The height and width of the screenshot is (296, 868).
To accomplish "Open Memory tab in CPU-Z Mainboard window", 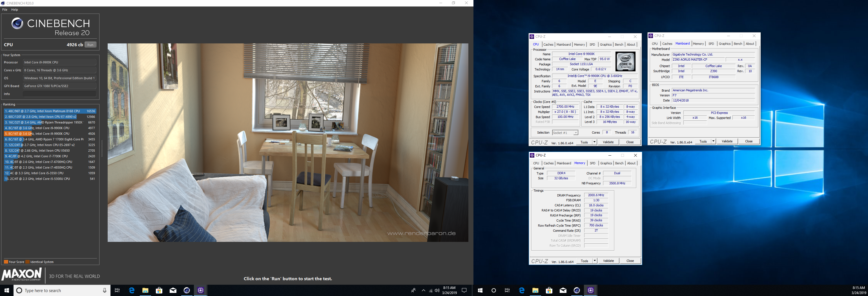I will 698,44.
